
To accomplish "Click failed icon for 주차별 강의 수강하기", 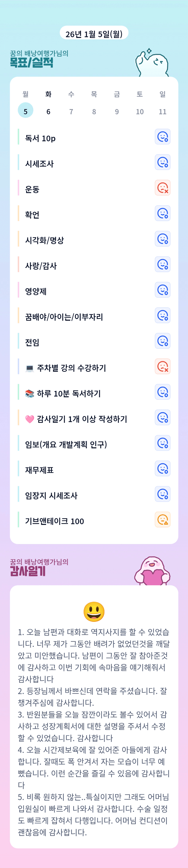I will point(163,367).
